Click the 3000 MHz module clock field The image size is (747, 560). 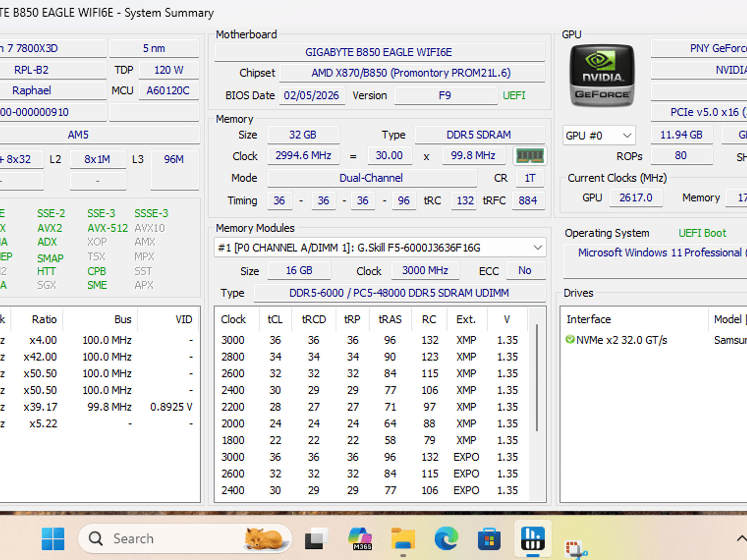(425, 271)
